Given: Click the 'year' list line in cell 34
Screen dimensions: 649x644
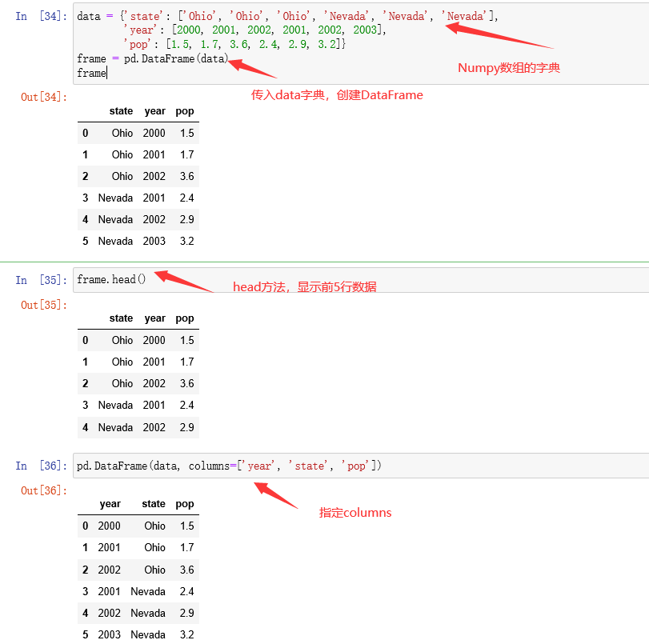Looking at the screenshot, I should coord(254,30).
